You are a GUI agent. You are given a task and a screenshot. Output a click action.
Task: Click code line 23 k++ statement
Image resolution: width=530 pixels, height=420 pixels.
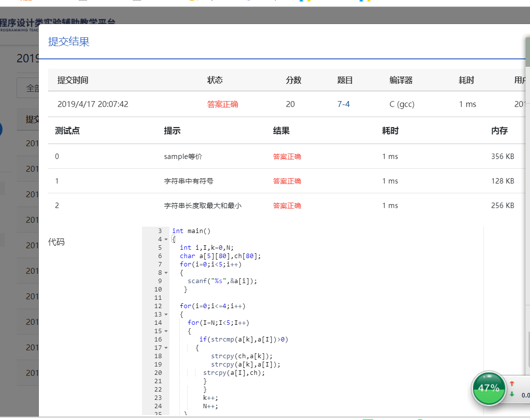[x=210, y=398]
